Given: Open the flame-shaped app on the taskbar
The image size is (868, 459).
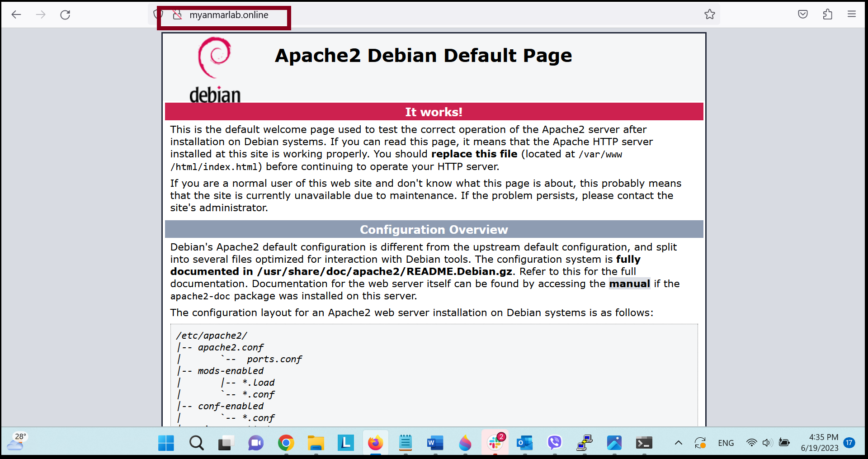Looking at the screenshot, I should 465,443.
